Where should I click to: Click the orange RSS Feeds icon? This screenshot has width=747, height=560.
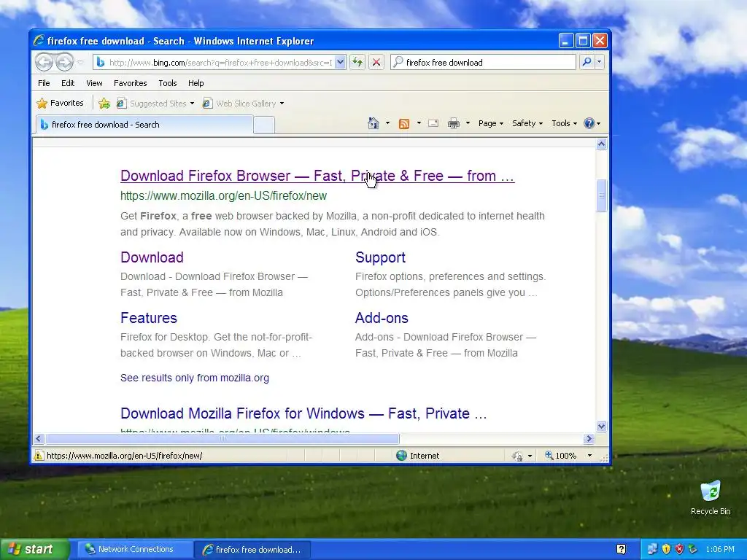tap(404, 124)
